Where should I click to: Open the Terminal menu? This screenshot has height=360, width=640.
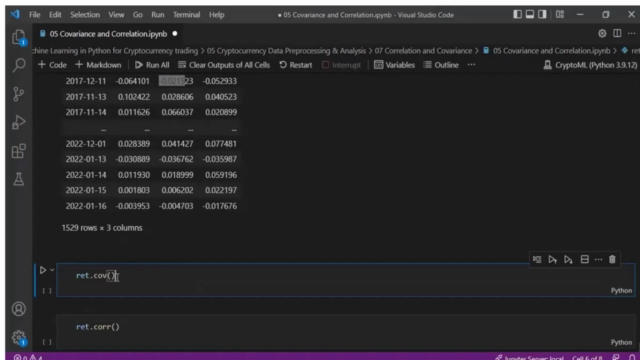coord(187,15)
